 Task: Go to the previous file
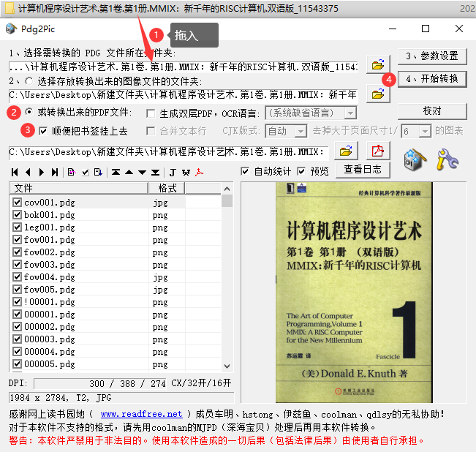[28, 173]
